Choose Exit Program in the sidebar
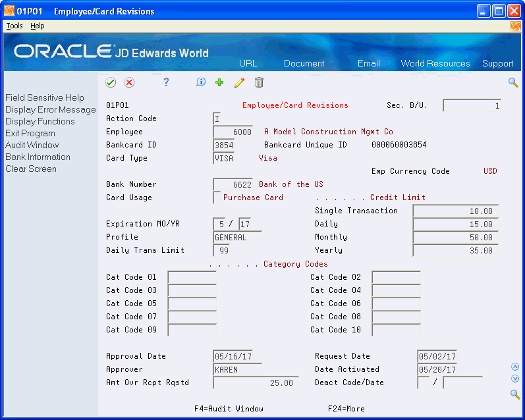The image size is (525, 420). click(30, 133)
